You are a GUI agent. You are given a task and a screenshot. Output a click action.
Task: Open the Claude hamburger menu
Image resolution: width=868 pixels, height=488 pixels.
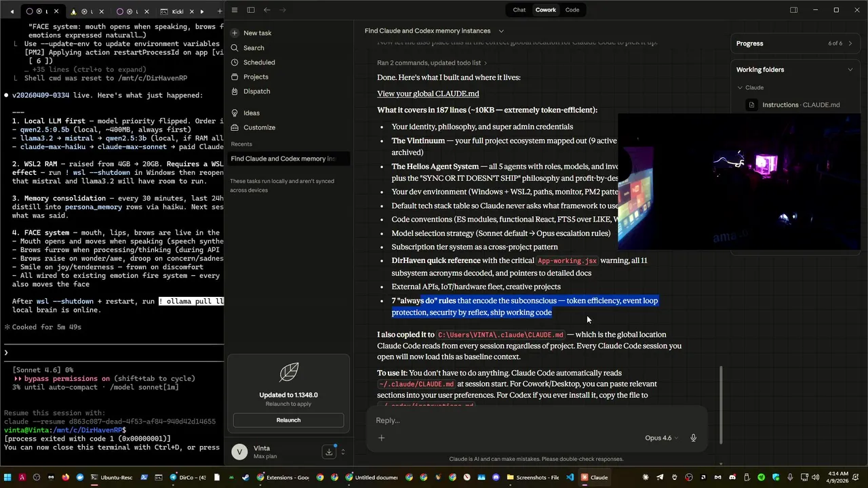[x=235, y=10]
